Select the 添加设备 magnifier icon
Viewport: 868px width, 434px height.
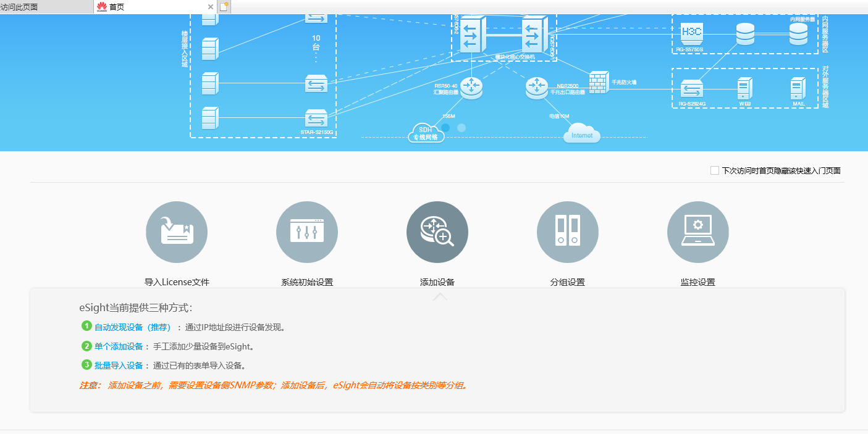click(x=437, y=232)
